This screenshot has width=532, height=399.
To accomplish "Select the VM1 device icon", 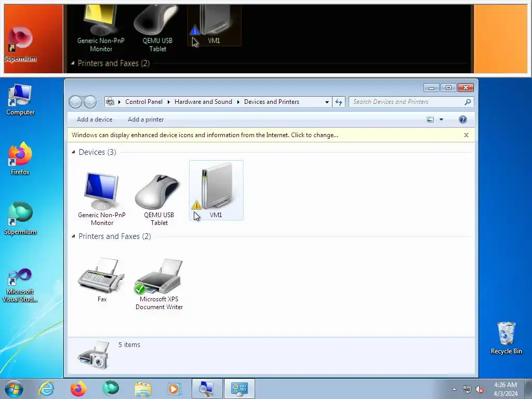I will click(x=216, y=190).
